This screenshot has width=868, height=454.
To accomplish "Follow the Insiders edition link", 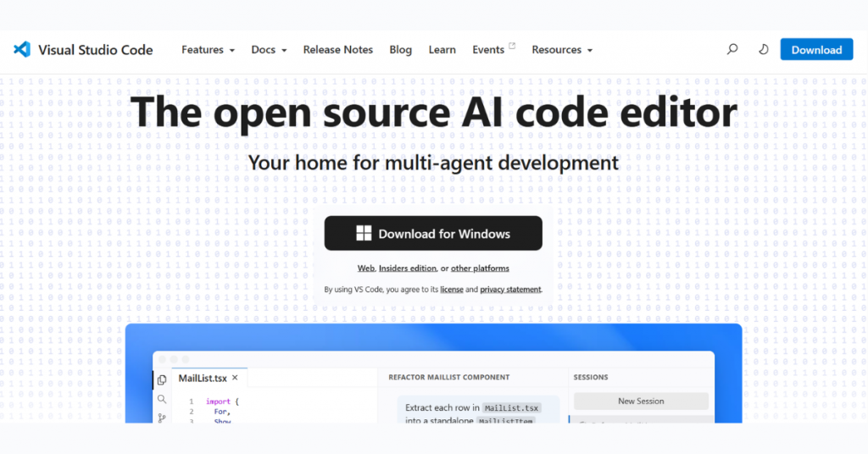I will pyautogui.click(x=408, y=269).
